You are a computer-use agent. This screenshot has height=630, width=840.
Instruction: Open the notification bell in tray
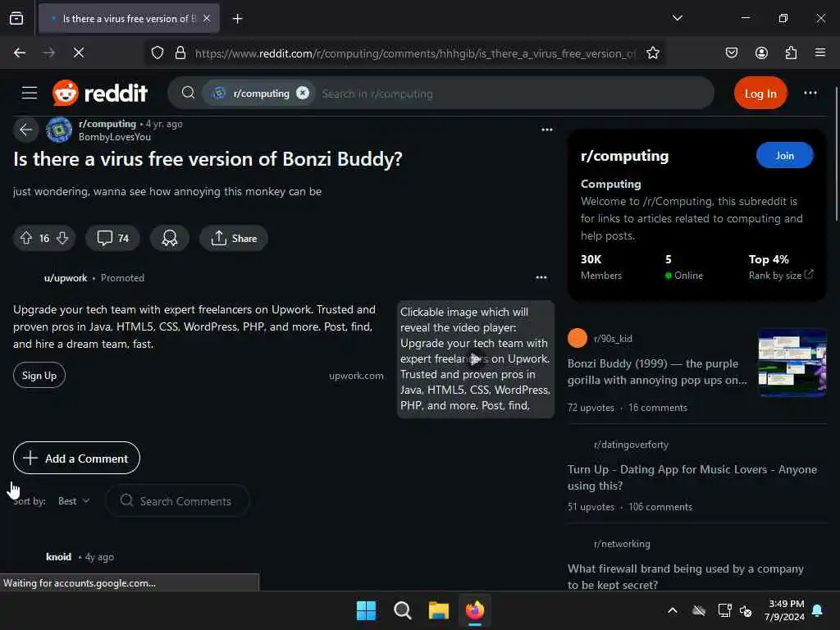[818, 610]
